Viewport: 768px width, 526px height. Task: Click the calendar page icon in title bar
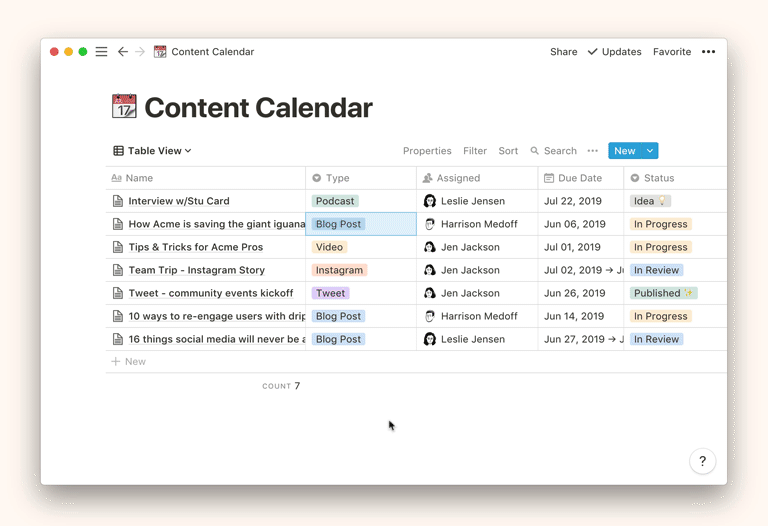pyautogui.click(x=160, y=52)
